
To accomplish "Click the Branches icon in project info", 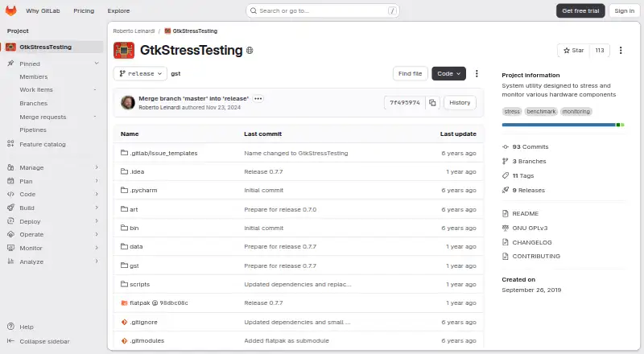I will [506, 161].
